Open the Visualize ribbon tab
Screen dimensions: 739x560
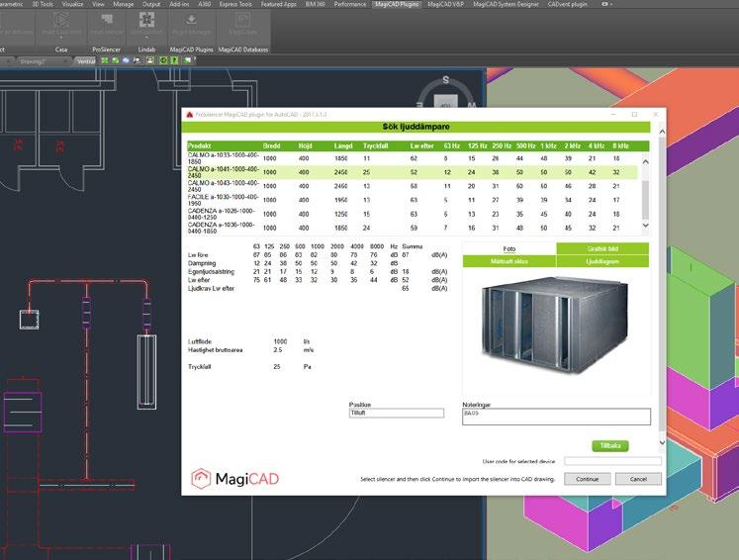coord(72,4)
